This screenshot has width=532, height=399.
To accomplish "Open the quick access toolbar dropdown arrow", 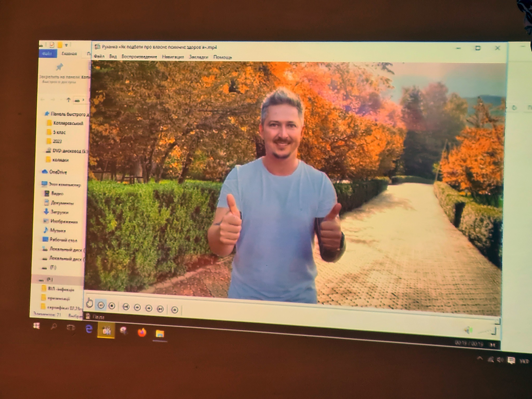I will click(x=66, y=45).
